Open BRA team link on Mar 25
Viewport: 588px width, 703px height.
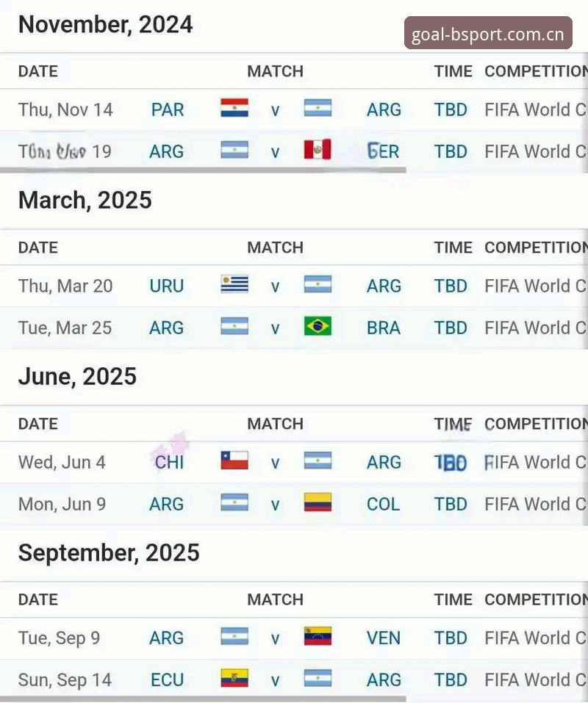coord(384,328)
